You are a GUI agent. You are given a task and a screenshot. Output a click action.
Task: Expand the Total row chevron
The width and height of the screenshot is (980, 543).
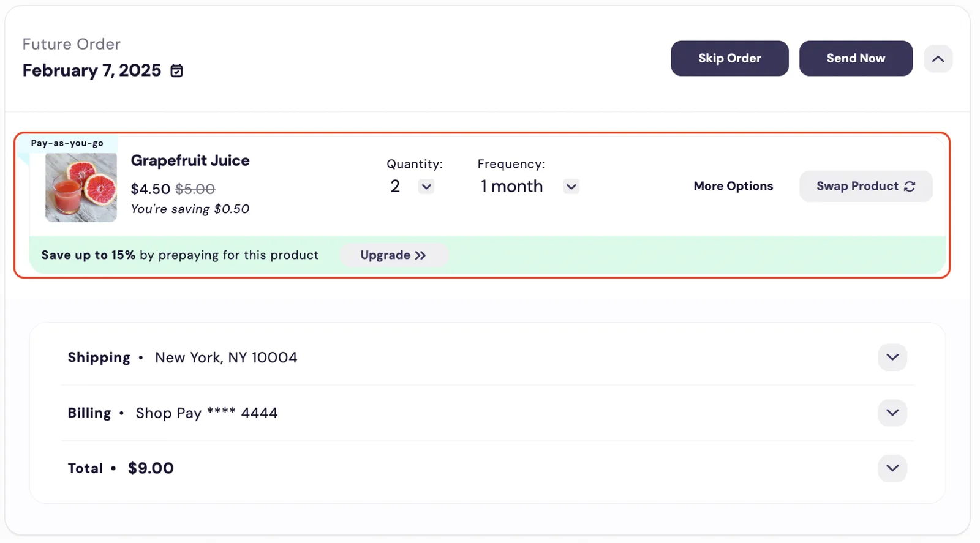[x=892, y=468]
